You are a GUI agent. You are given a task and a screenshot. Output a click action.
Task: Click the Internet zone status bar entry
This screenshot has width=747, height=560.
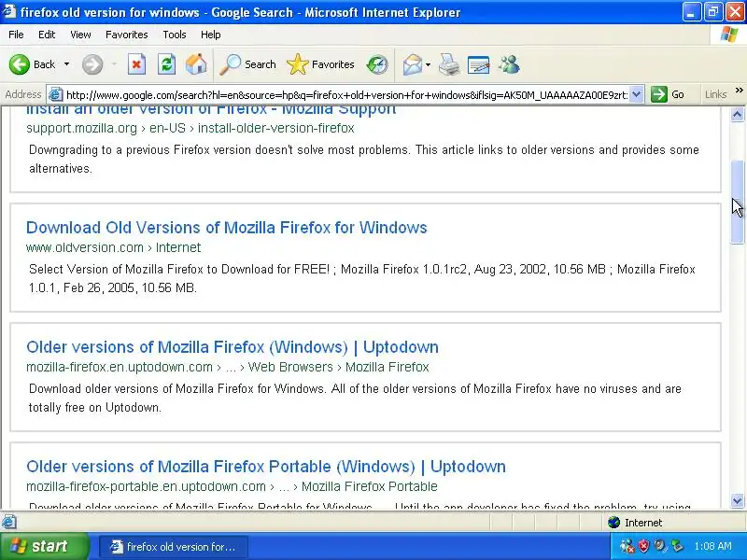[x=635, y=523]
